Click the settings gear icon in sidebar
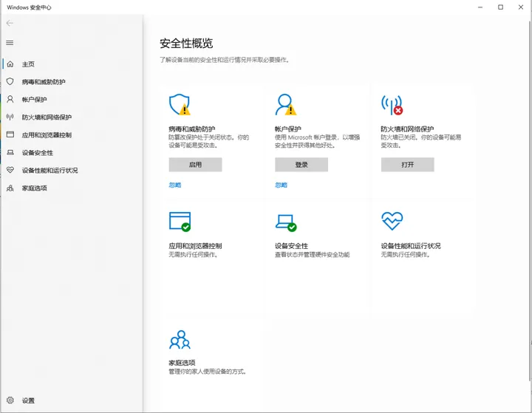The height and width of the screenshot is (413, 532). [10, 400]
